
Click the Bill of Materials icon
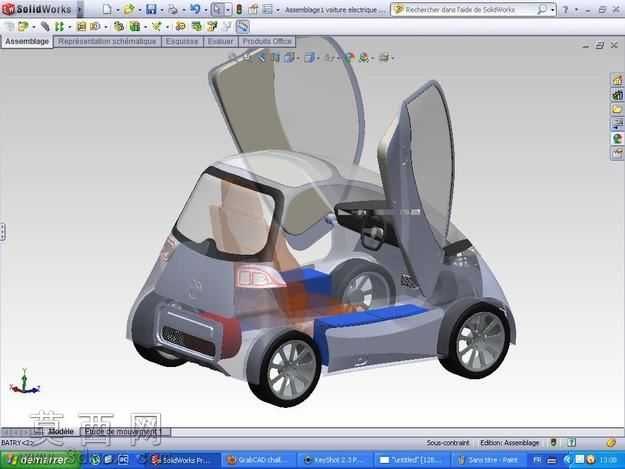(x=197, y=27)
